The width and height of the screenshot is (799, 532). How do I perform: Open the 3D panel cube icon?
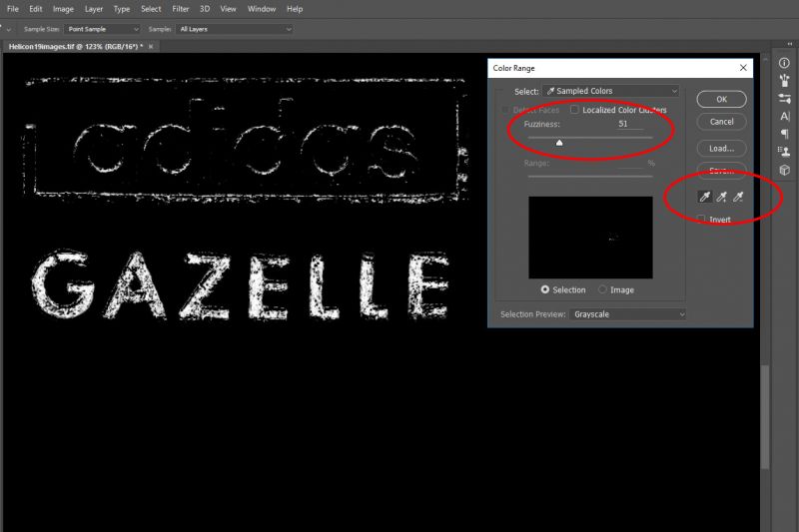click(784, 170)
